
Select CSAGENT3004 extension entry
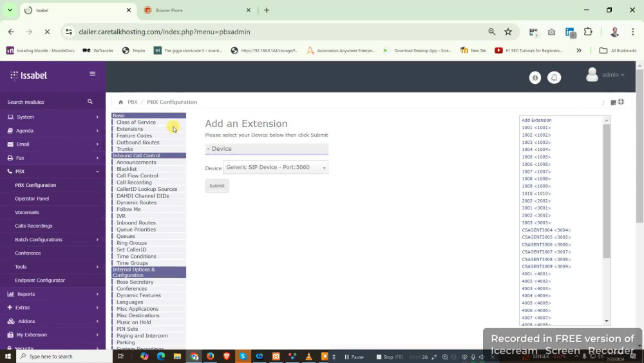546,230
